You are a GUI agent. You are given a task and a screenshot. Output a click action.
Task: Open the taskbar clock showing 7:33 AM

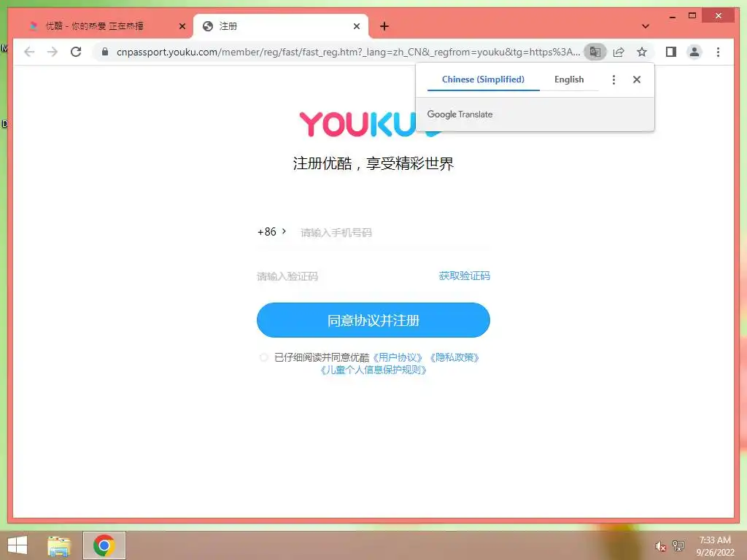pos(715,546)
